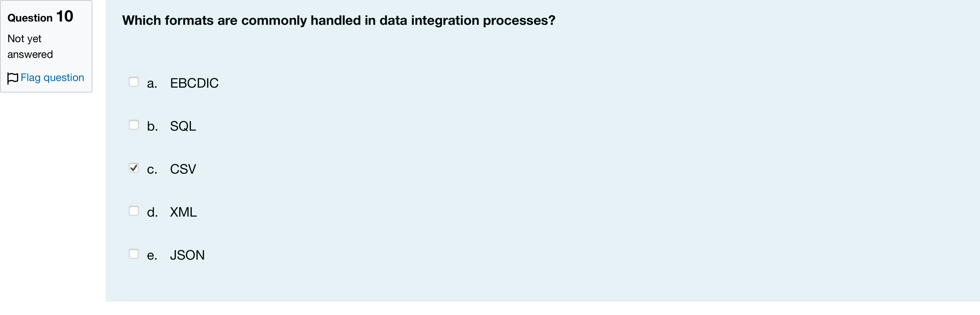The width and height of the screenshot is (980, 315).
Task: Click the JSON answer label text
Action: pos(187,255)
